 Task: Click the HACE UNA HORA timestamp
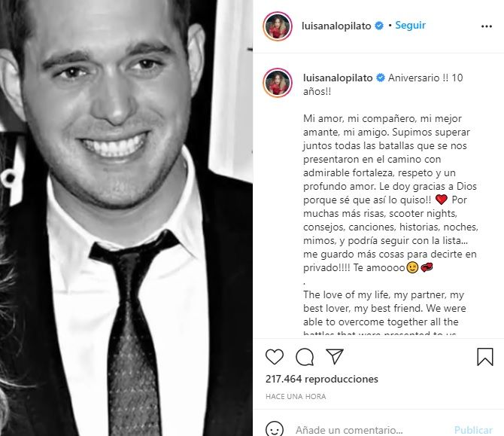tap(296, 396)
